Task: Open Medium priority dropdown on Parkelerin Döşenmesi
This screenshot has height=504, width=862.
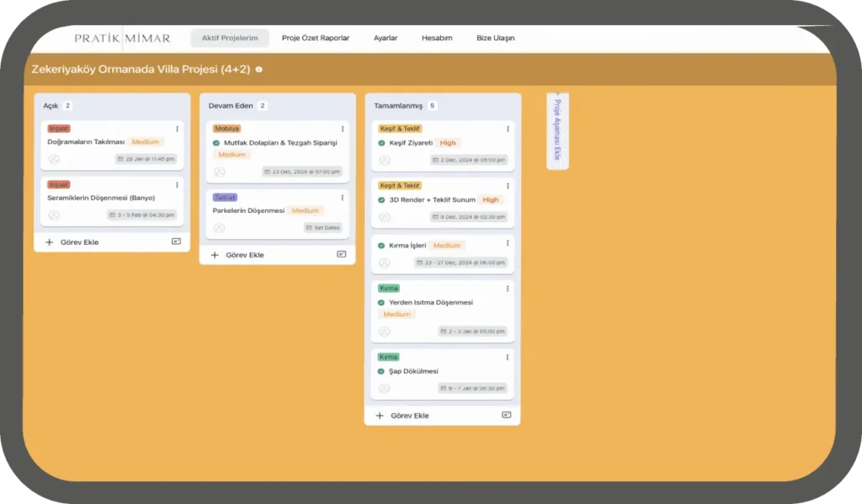Action: [305, 210]
